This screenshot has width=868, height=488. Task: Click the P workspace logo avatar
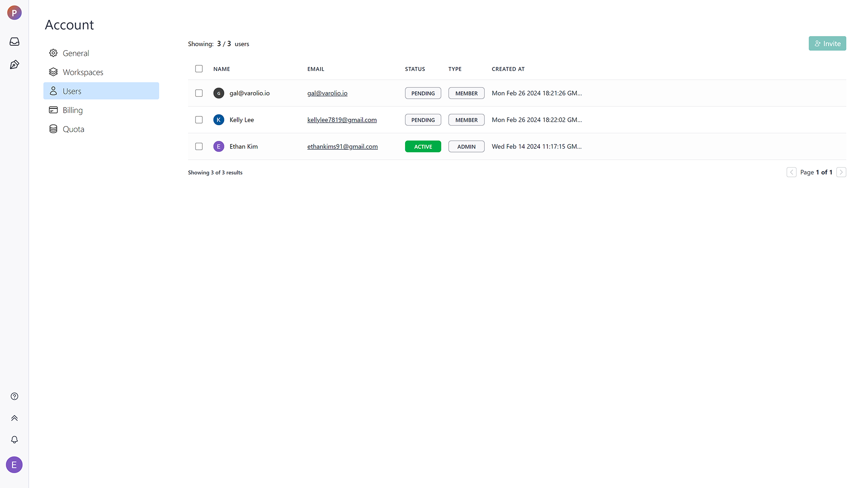[14, 13]
